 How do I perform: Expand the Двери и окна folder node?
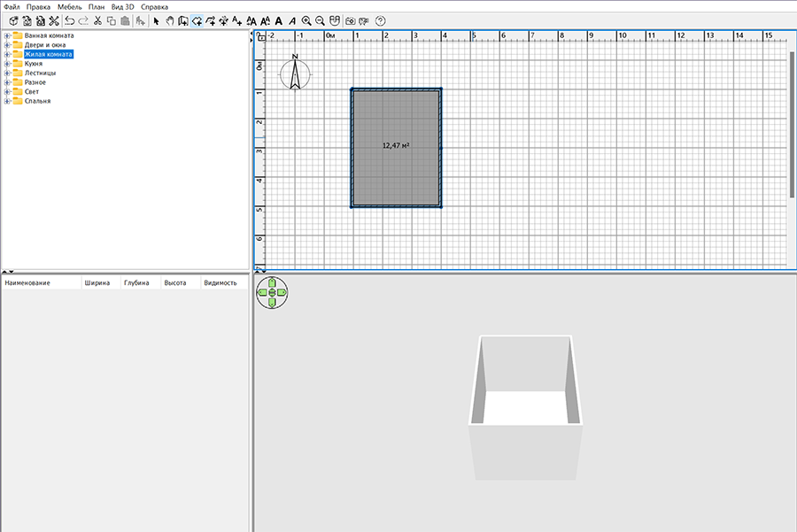pyautogui.click(x=7, y=45)
